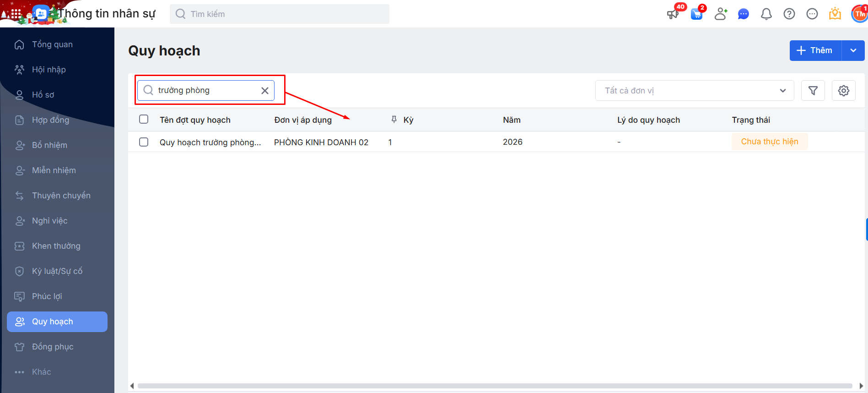868x393 pixels.
Task: Click the pin icon beside Kỳ column
Action: pos(394,120)
